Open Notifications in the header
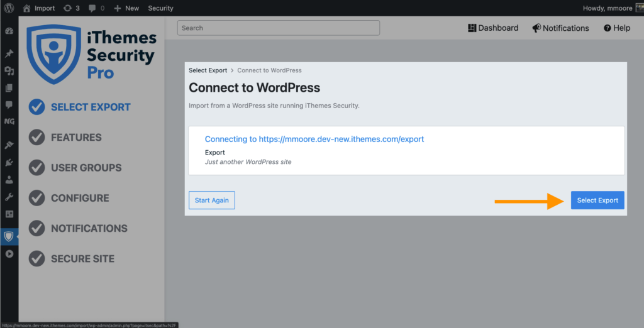 coord(560,28)
